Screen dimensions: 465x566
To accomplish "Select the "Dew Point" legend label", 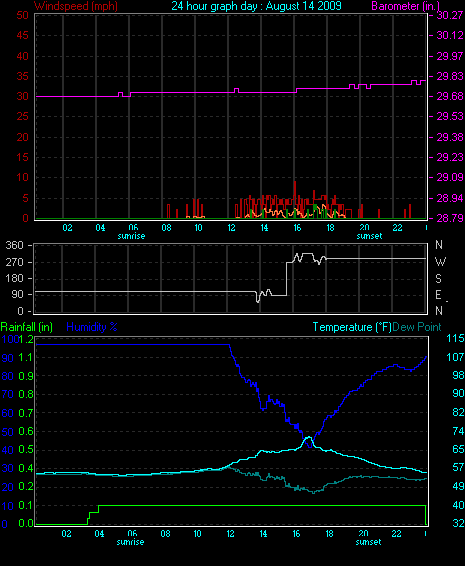I will pos(417,327).
